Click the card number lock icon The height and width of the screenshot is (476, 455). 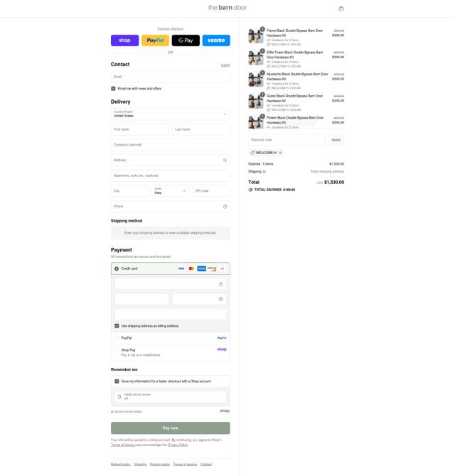(221, 284)
